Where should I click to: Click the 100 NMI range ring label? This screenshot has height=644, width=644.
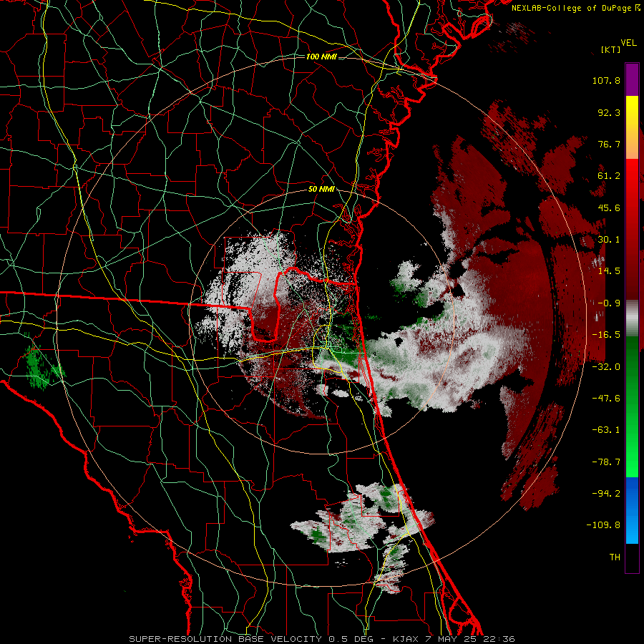pyautogui.click(x=321, y=57)
